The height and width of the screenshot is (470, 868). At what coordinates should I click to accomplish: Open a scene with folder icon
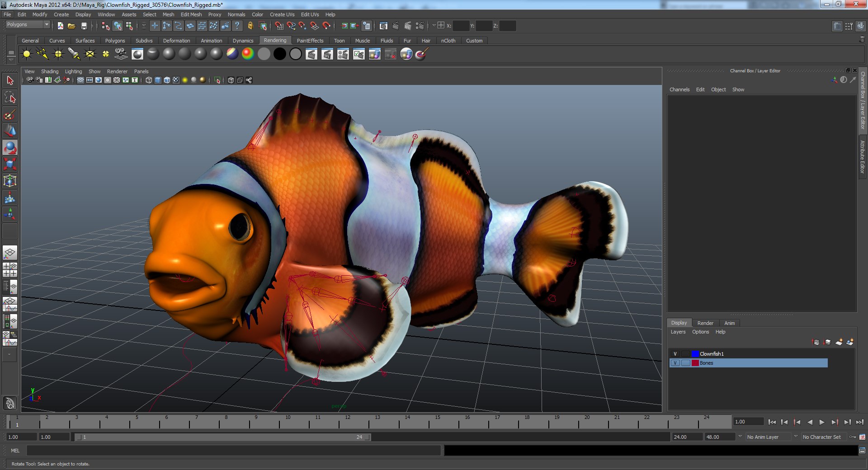tap(71, 26)
